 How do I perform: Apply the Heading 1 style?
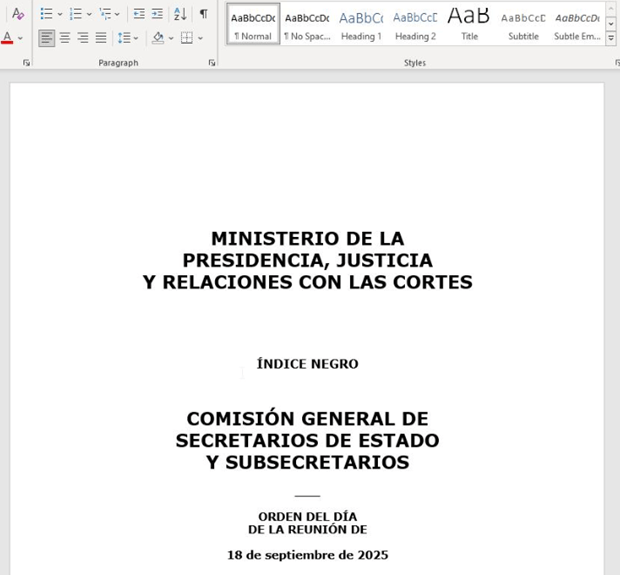click(360, 24)
